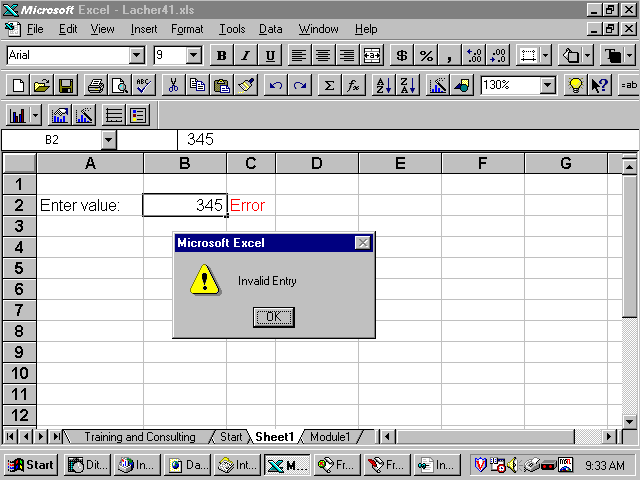640x480 pixels.
Task: Open the Drawing toolbar icon
Action: click(x=462, y=85)
